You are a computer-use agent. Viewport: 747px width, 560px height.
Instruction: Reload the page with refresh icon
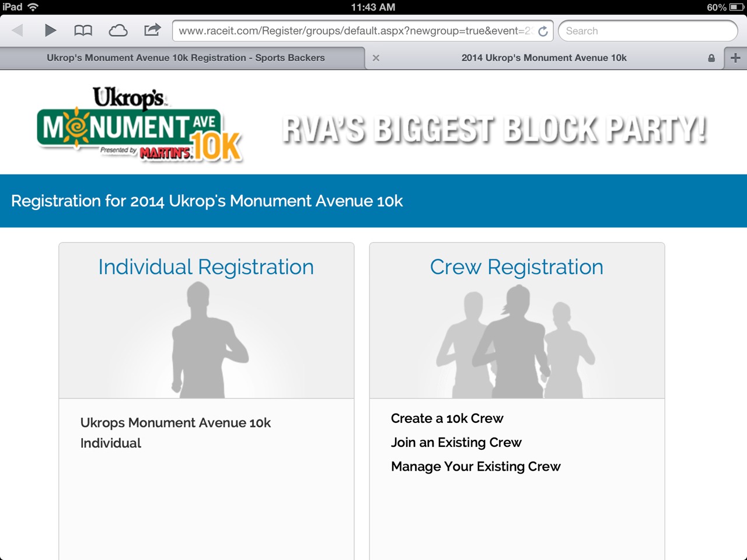[x=543, y=31]
